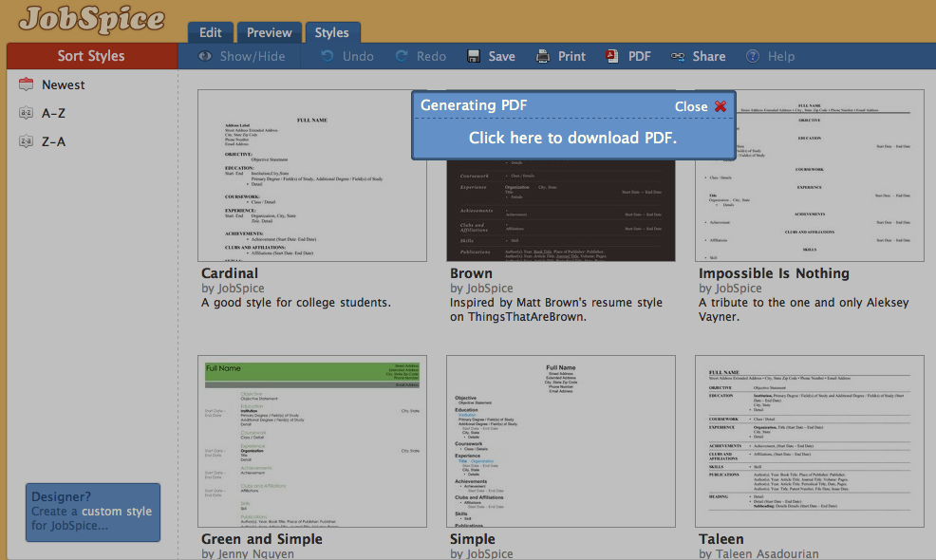Image resolution: width=936 pixels, height=560 pixels.
Task: Click the Redo arrow icon
Action: pyautogui.click(x=402, y=56)
